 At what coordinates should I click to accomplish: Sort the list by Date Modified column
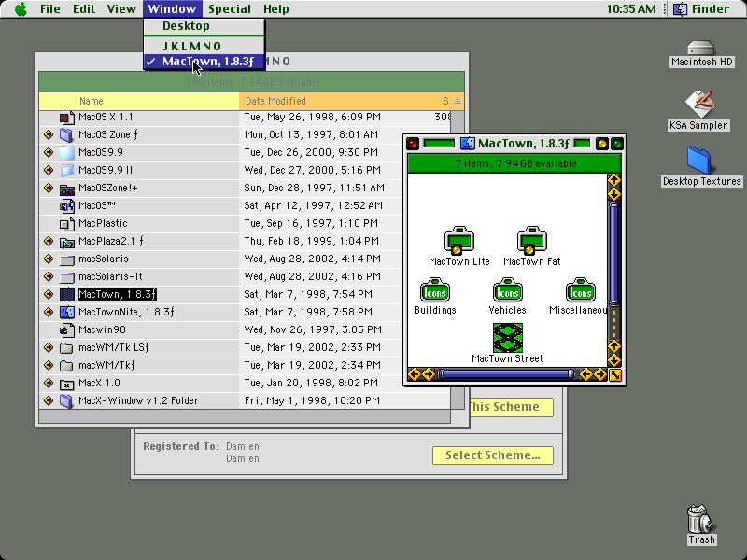pos(337,101)
